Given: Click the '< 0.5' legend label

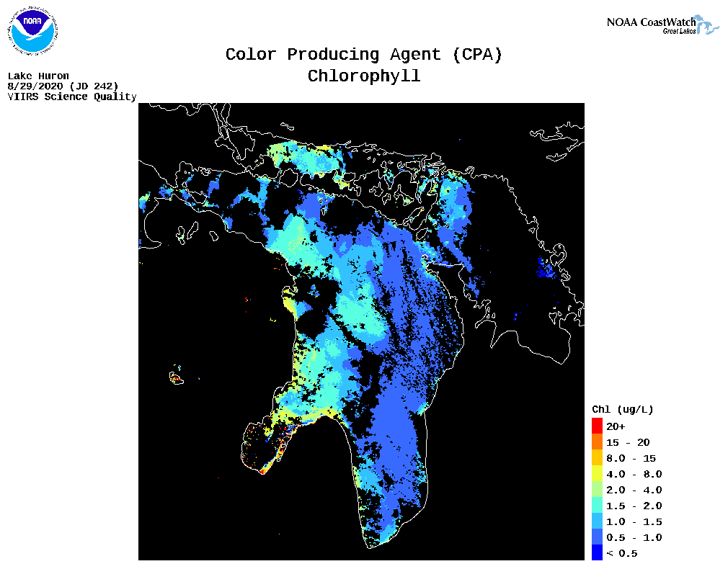Looking at the screenshot, I should [621, 553].
